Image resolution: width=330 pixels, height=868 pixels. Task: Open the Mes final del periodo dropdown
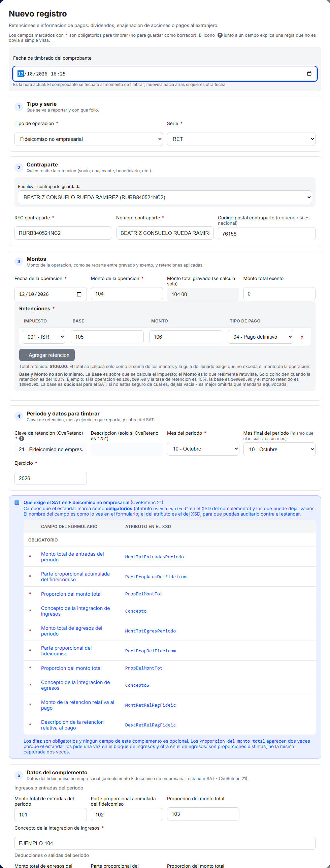click(x=279, y=449)
